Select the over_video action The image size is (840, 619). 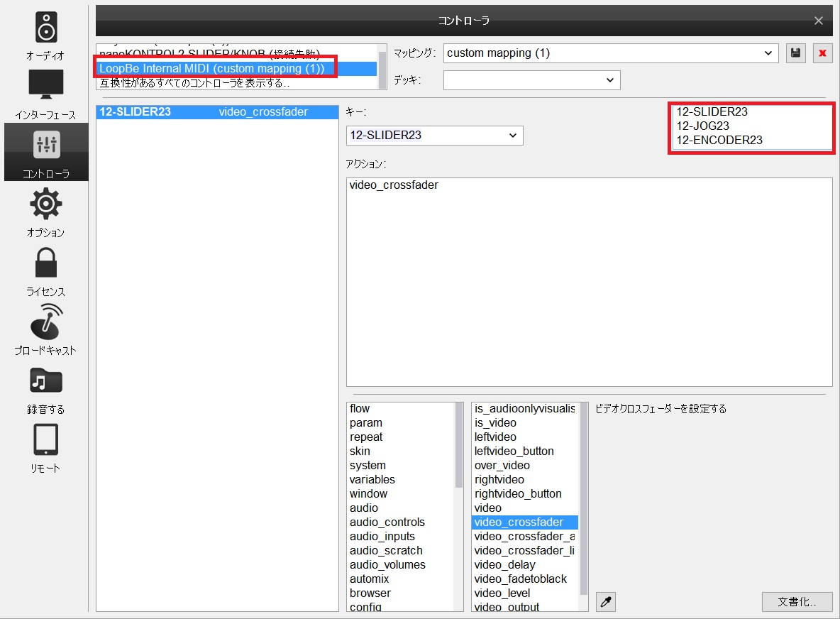[x=525, y=465]
